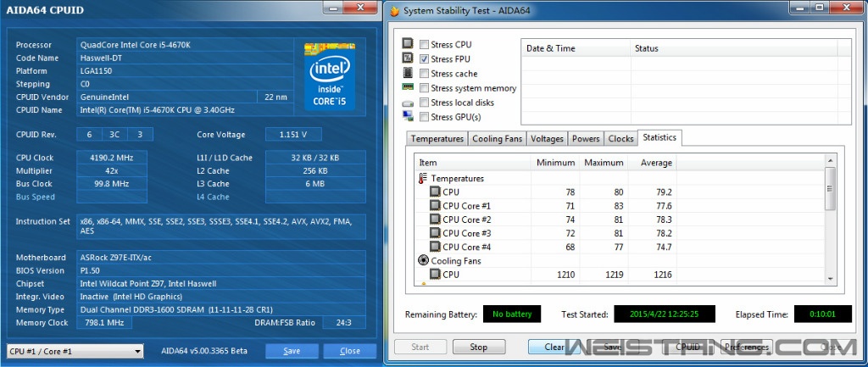Open the Powers tab
Viewport: 868px width, 367px height.
pyautogui.click(x=586, y=139)
